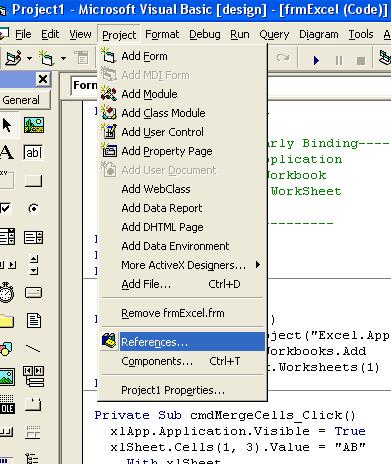Open the Format menu
The image size is (391, 464).
point(162,34)
